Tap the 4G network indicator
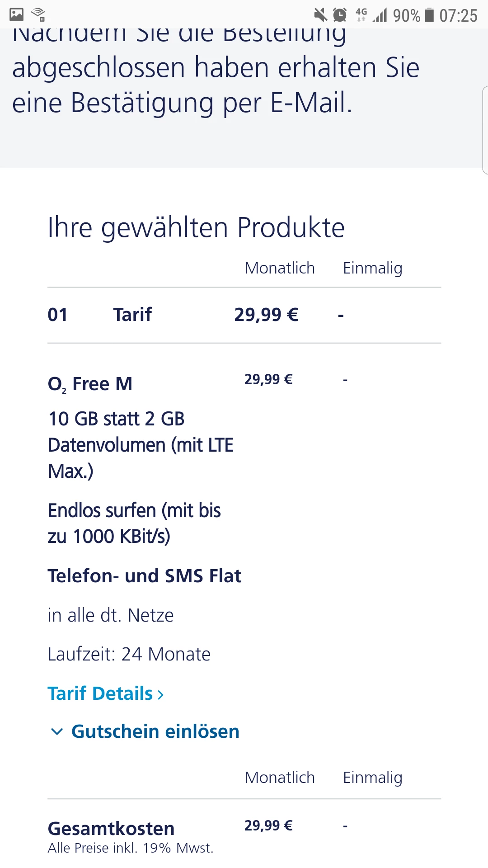This screenshot has height=868, width=488. pos(361,14)
